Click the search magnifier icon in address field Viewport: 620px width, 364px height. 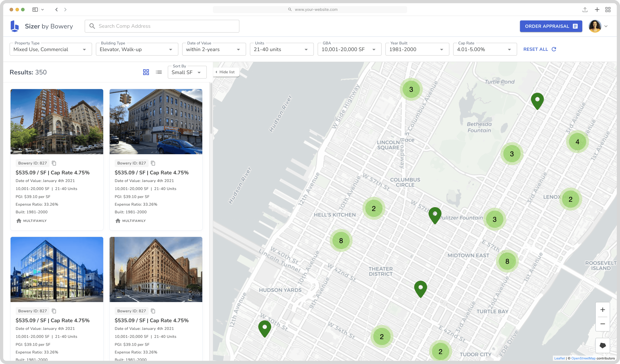[92, 26]
